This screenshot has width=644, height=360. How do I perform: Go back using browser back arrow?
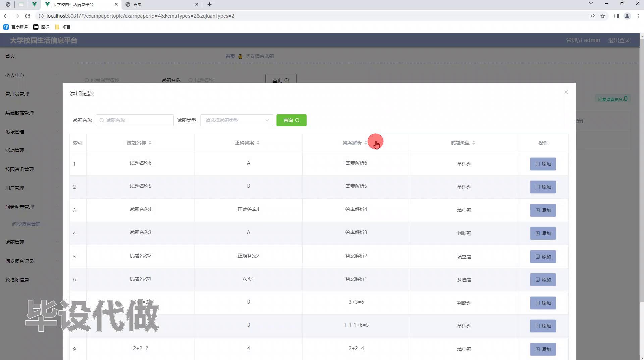[6, 16]
